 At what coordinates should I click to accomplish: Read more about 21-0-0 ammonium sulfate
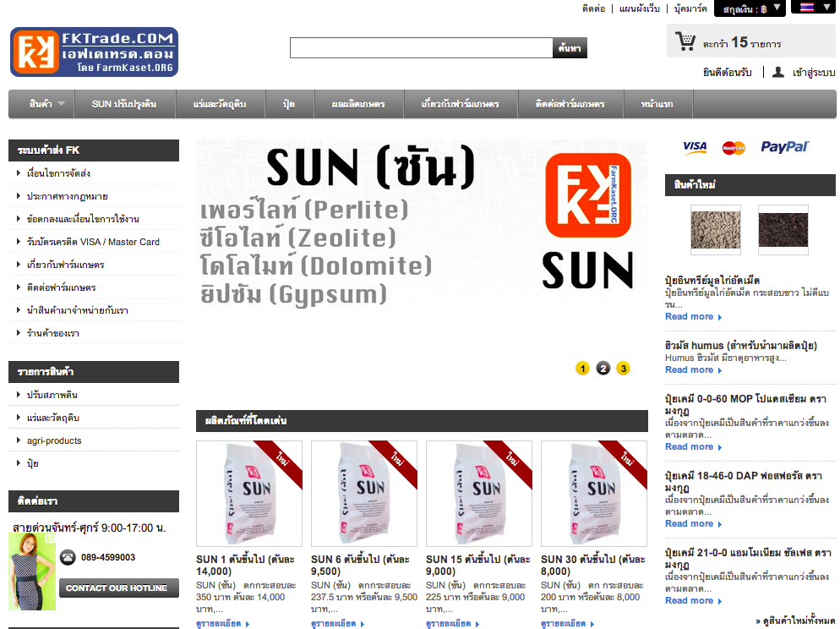coord(693,600)
